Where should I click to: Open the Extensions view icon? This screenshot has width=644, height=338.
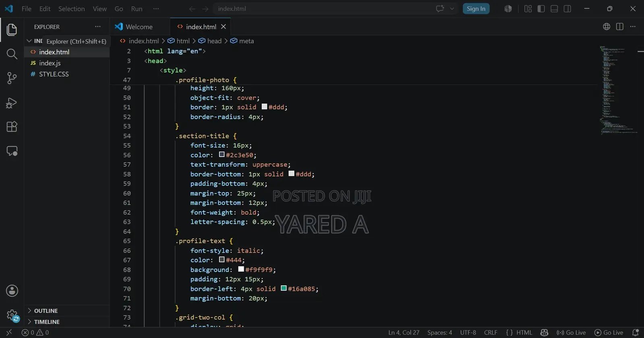pyautogui.click(x=12, y=127)
